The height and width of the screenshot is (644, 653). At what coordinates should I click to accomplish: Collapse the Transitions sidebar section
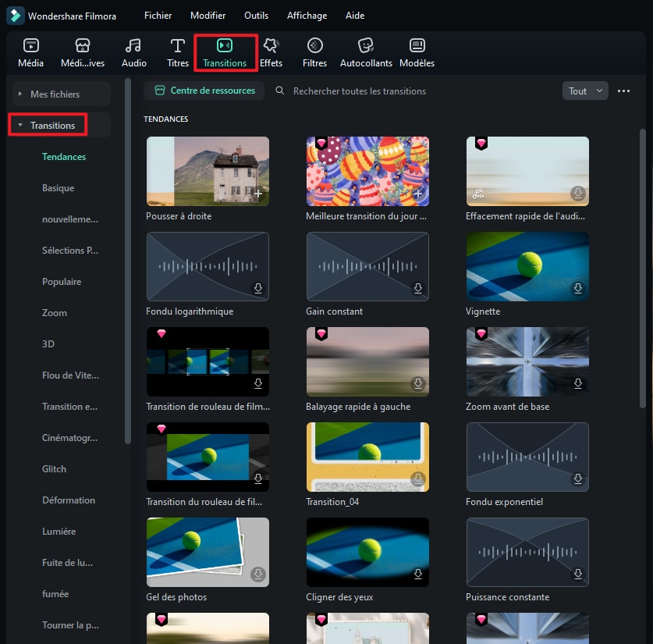[x=20, y=125]
